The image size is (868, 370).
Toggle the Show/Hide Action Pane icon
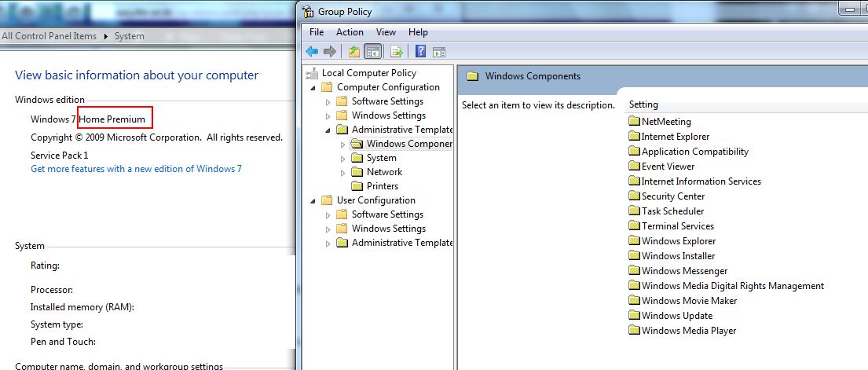(x=439, y=52)
